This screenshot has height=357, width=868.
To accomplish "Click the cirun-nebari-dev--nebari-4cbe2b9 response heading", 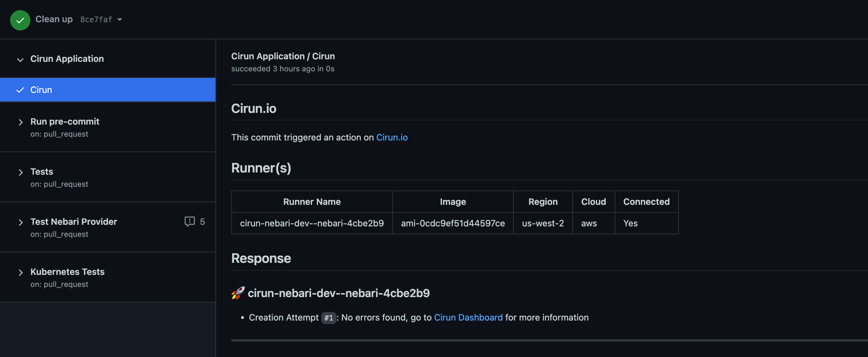I will 339,293.
